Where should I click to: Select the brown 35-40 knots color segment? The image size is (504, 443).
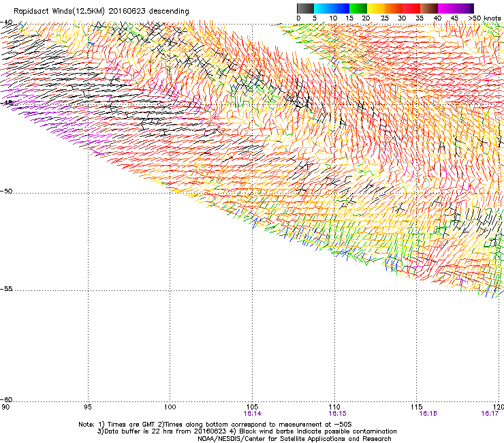[x=429, y=8]
